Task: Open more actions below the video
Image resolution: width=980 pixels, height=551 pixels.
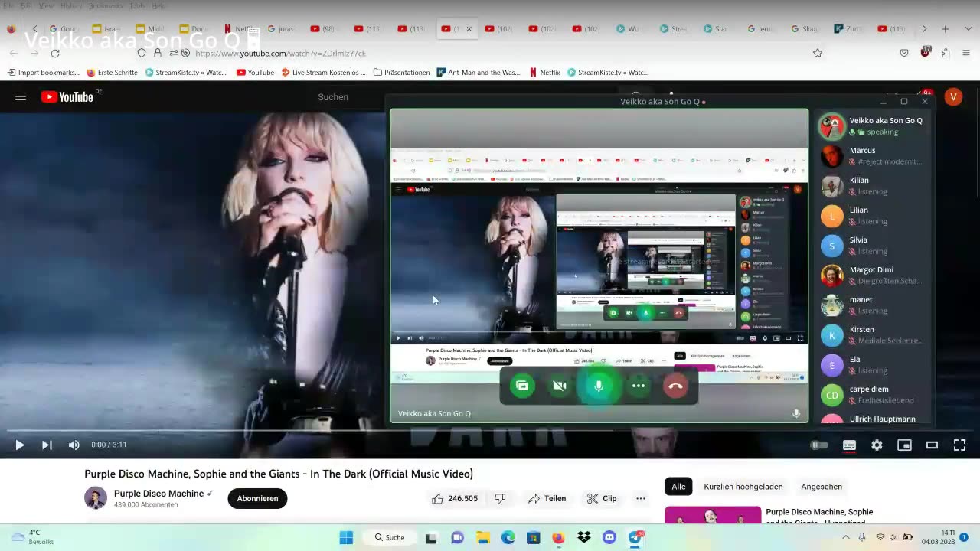Action: (641, 498)
